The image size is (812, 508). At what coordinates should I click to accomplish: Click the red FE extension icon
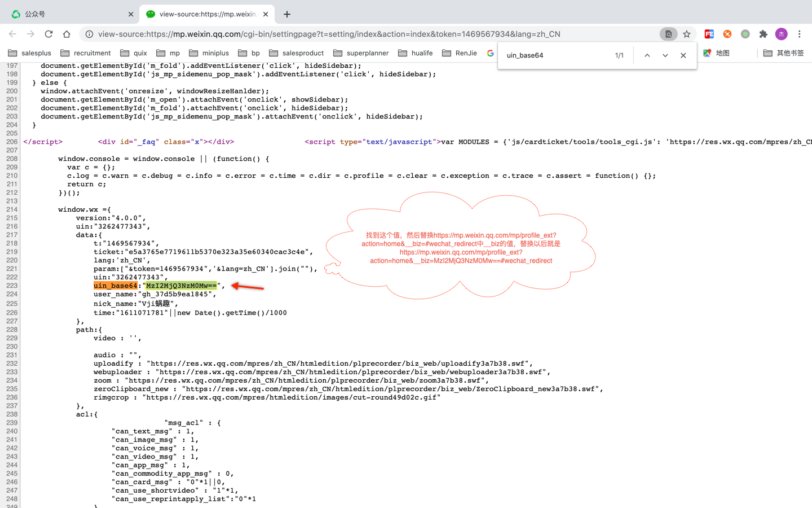709,34
